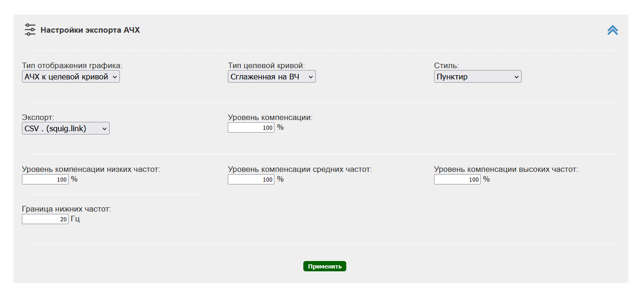
Task: Click the 'Тип отображения графика:' label
Action: [x=72, y=66]
